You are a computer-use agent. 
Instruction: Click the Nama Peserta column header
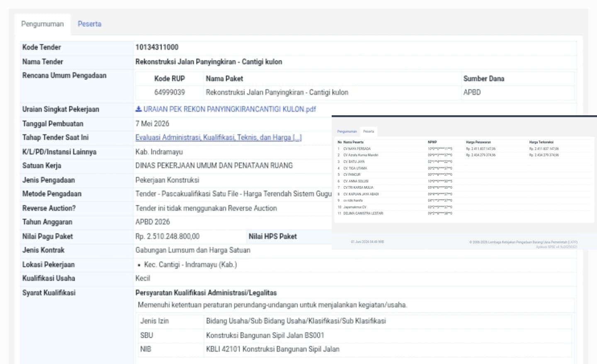point(353,142)
